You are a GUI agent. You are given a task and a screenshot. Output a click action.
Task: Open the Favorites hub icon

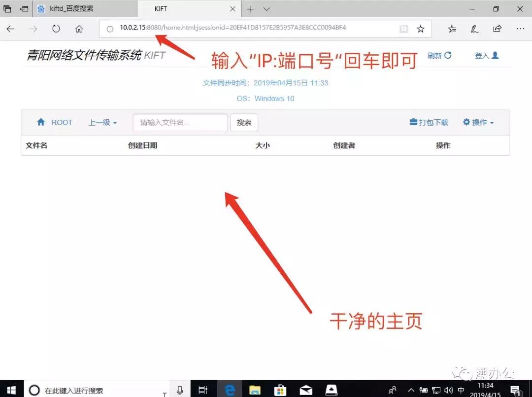coord(452,29)
